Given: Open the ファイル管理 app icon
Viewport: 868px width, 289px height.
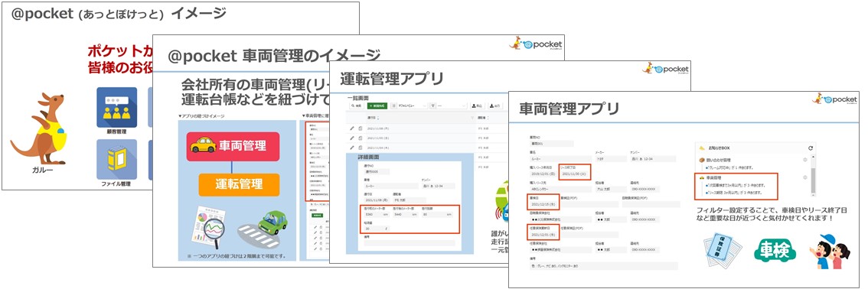Looking at the screenshot, I should pyautogui.click(x=117, y=159).
